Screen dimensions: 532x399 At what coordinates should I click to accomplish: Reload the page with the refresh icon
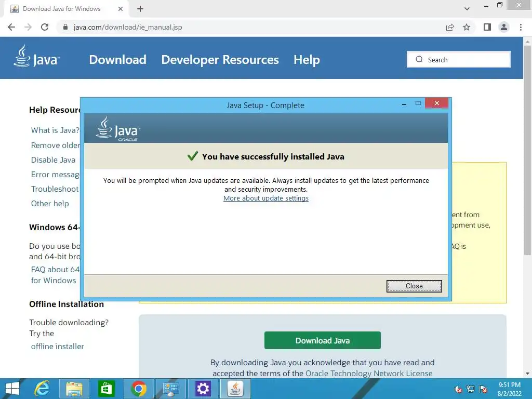(x=45, y=27)
